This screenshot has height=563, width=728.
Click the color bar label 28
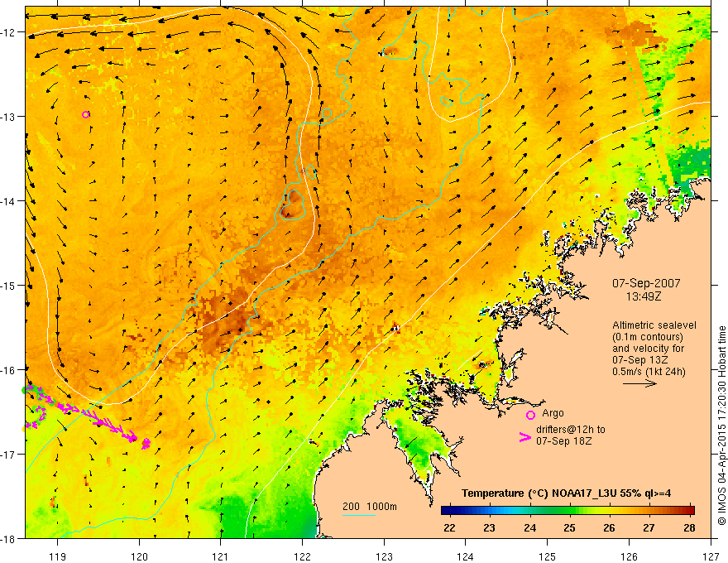pos(689,527)
